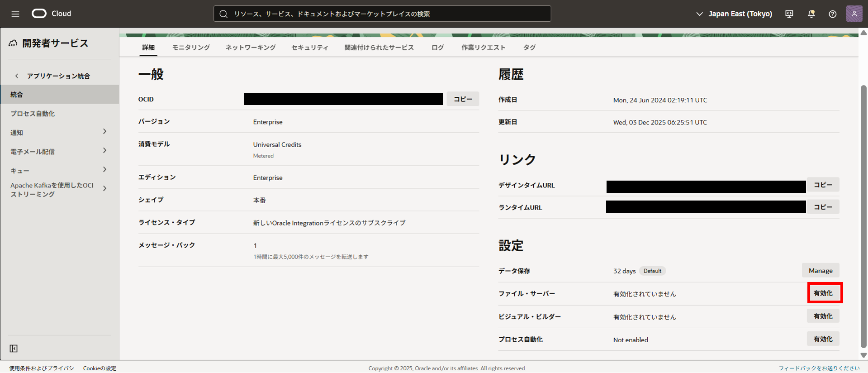Select the 詳細 tab
Viewport: 868px width, 373px height.
pyautogui.click(x=148, y=48)
